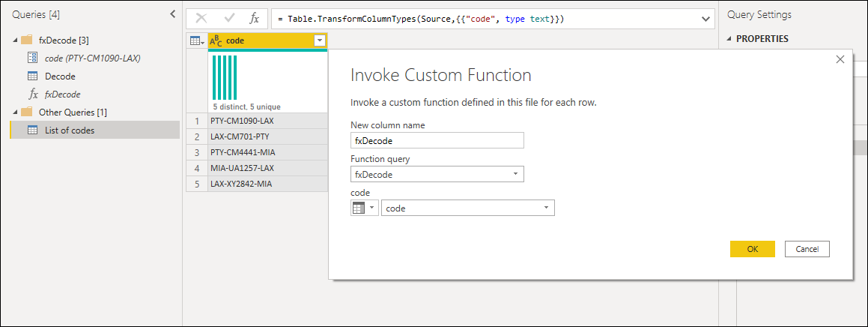Click the Cancel button
Image resolution: width=868 pixels, height=327 pixels.
pos(807,249)
